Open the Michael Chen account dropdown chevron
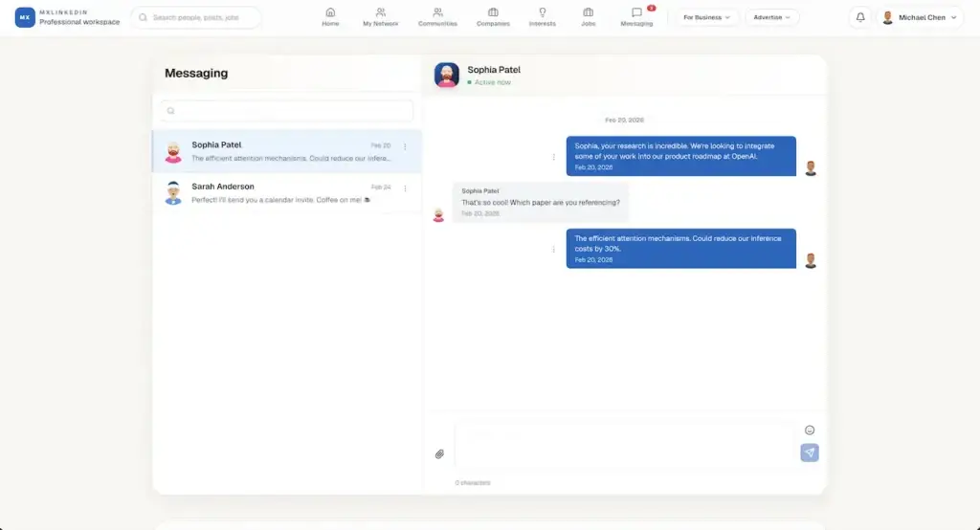The height and width of the screenshot is (530, 980). pyautogui.click(x=954, y=17)
